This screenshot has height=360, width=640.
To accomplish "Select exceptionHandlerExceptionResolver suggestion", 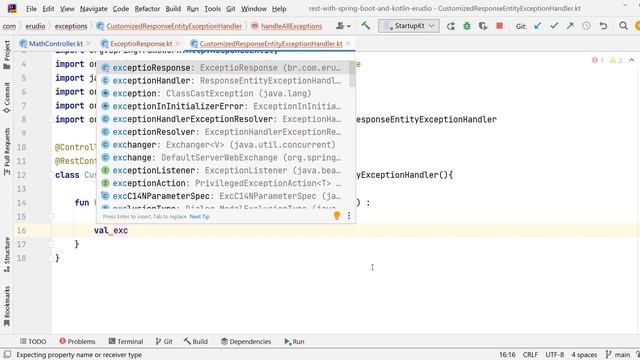I will coord(223,119).
